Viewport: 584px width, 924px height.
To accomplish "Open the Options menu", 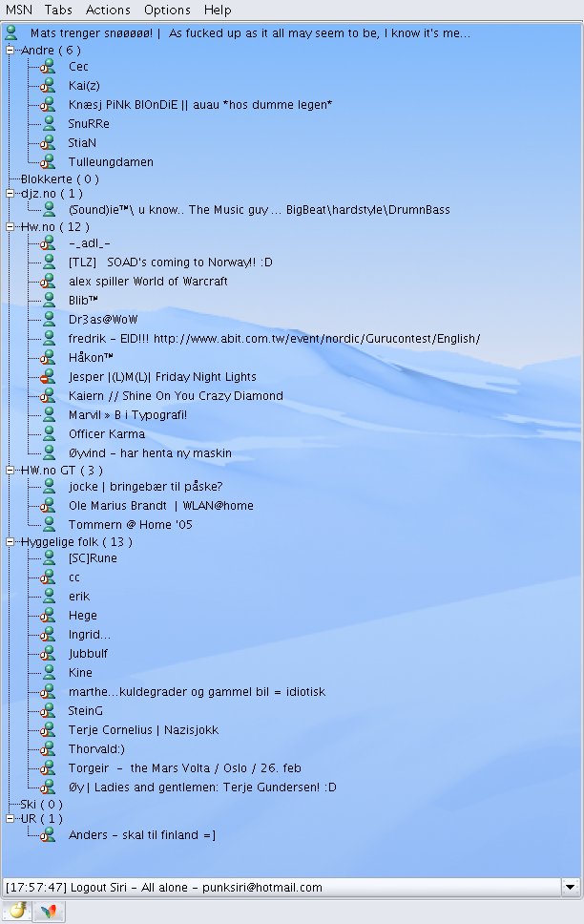I will tap(167, 10).
